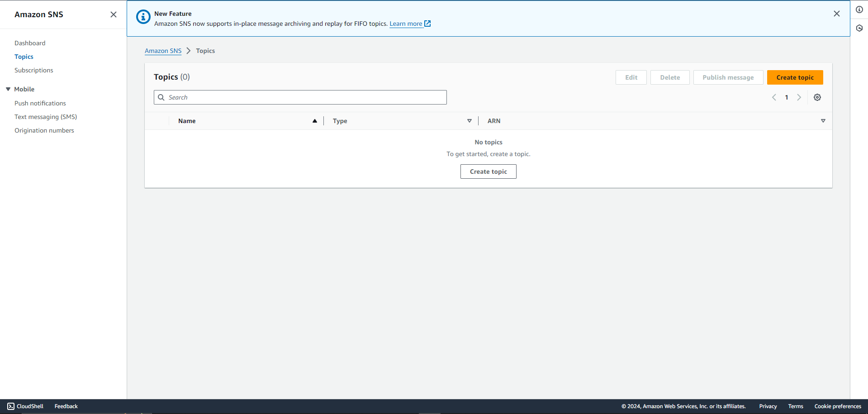Focus the topics Search field
Image resolution: width=868 pixels, height=414 pixels.
point(300,97)
